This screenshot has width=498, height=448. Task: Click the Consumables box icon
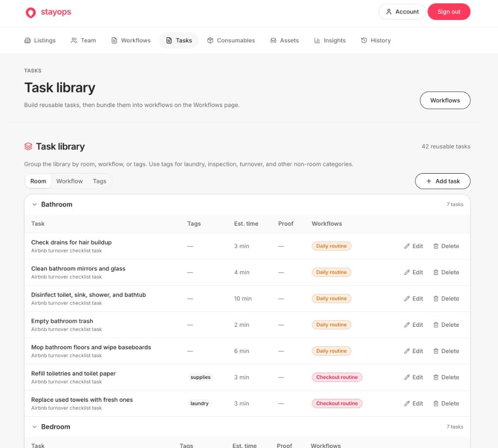tap(210, 40)
